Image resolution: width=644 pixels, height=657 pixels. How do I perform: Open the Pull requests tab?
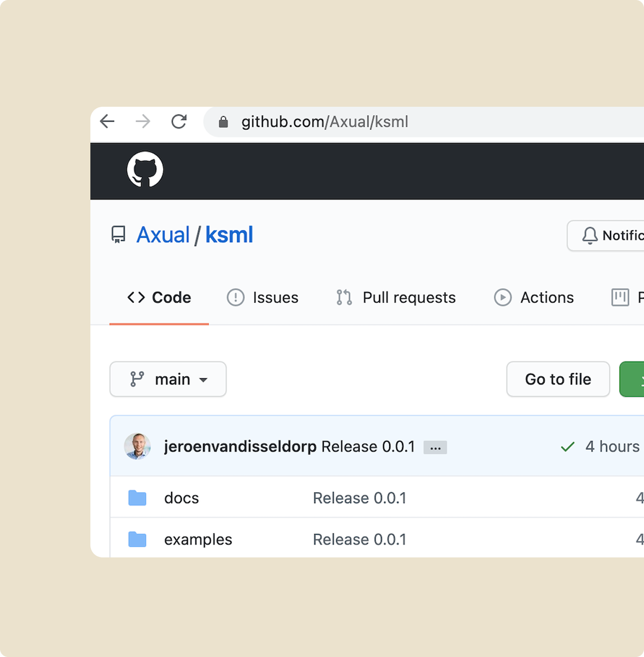pos(396,298)
